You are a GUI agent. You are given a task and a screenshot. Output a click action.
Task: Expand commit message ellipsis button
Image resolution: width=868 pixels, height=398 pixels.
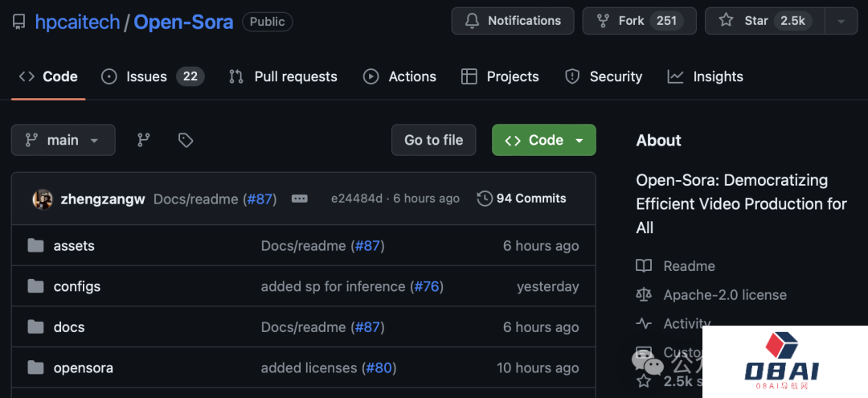(x=300, y=199)
